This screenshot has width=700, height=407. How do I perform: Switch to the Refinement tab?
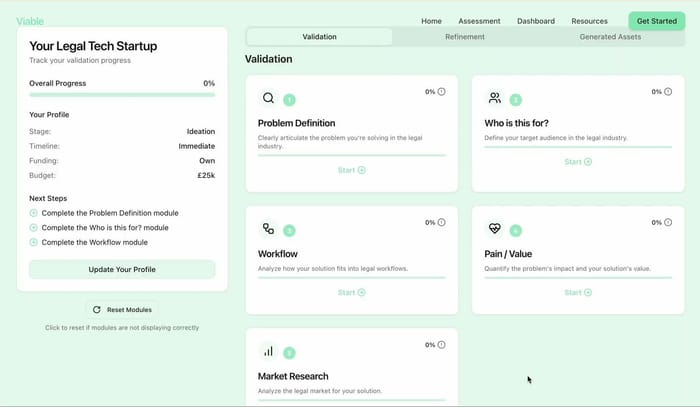point(465,37)
